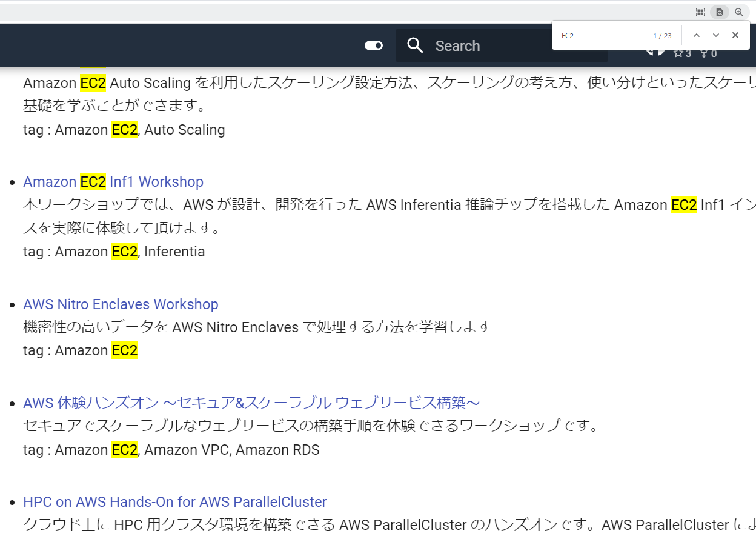
Task: Go to previous EC2 find match
Action: tap(697, 35)
